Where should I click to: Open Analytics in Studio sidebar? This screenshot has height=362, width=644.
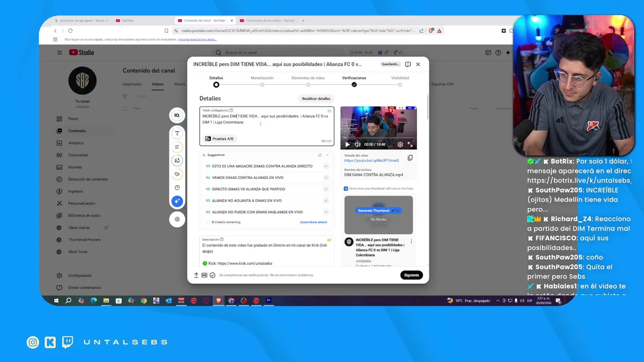click(76, 143)
